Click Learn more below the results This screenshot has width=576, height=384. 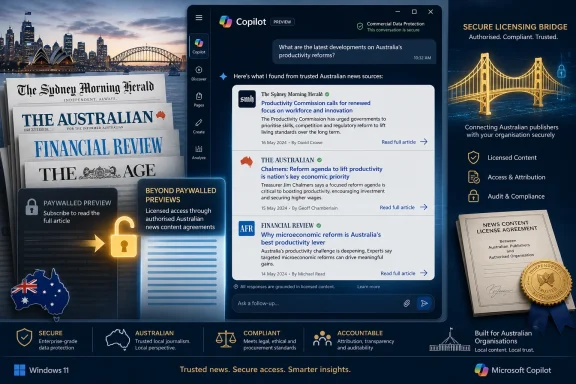point(368,287)
